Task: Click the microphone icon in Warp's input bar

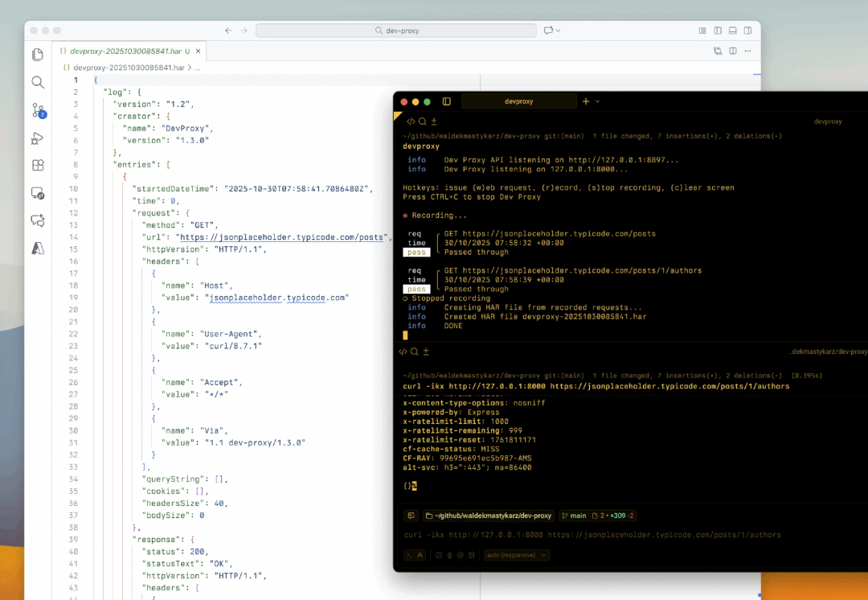Action: coord(450,555)
